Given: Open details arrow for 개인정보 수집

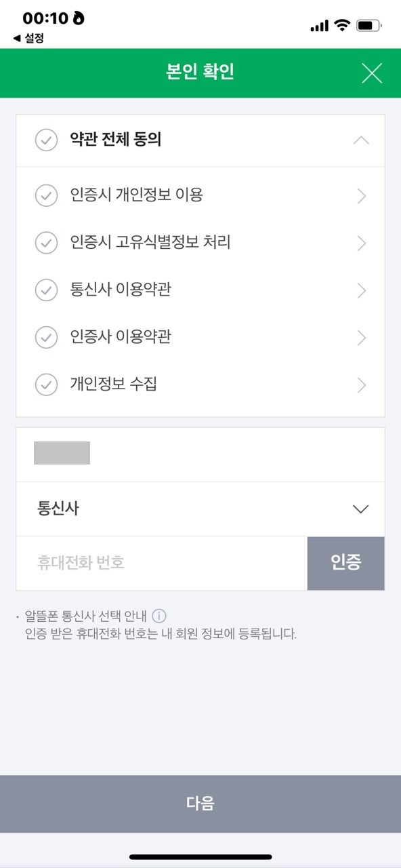Looking at the screenshot, I should point(361,385).
